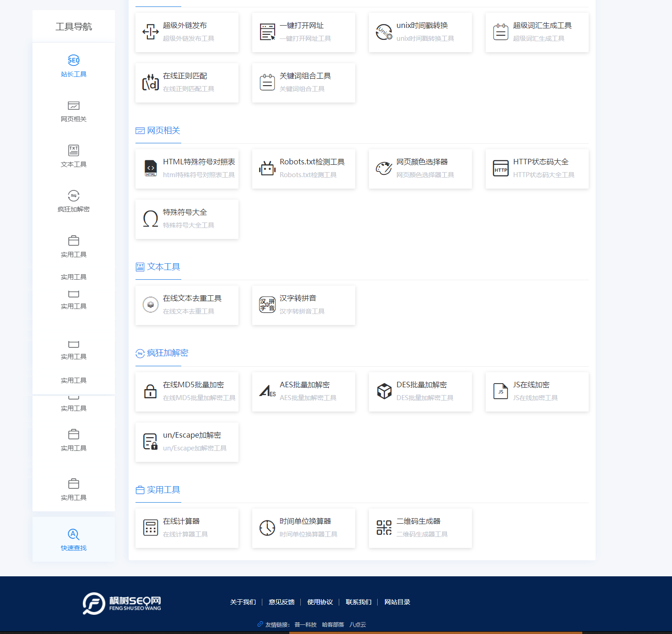
Task: Open the 在线计算器 calculator icon
Action: pyautogui.click(x=151, y=528)
